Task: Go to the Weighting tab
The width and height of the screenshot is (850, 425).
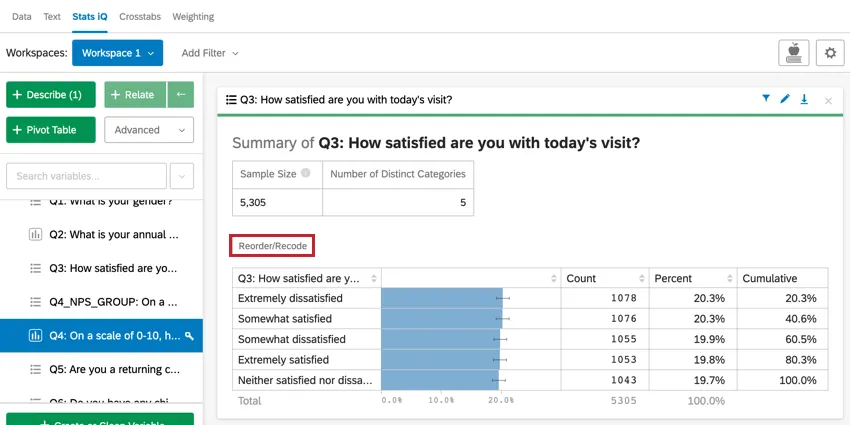Action: pyautogui.click(x=193, y=17)
